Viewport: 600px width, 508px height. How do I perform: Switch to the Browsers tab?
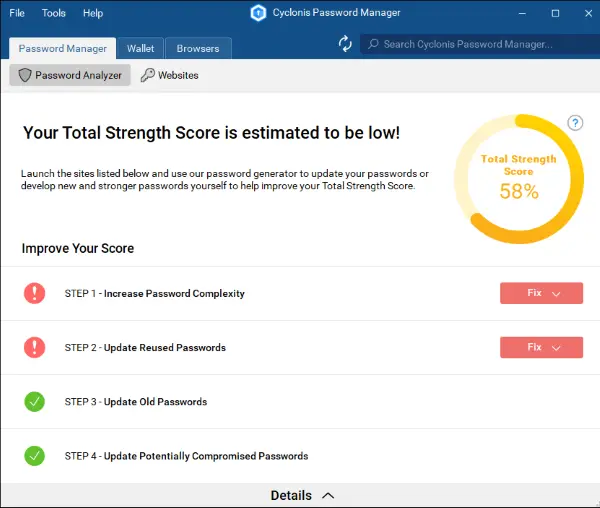pos(198,49)
